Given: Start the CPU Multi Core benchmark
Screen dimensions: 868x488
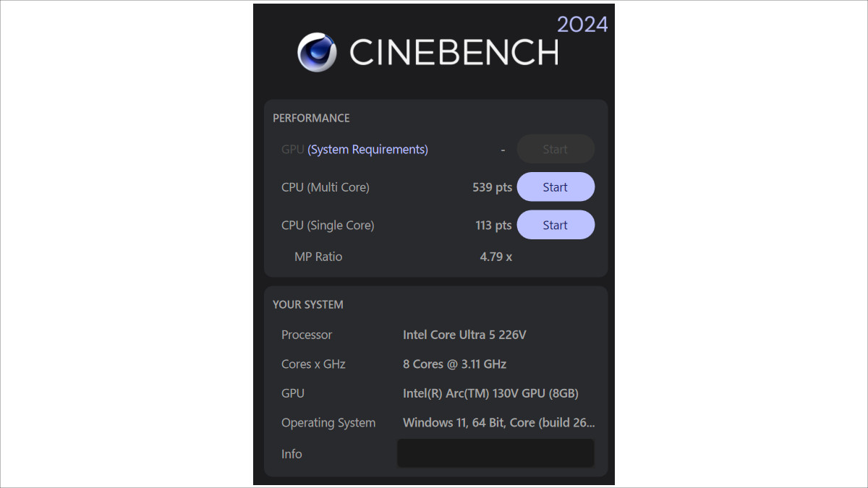Looking at the screenshot, I should (x=556, y=187).
